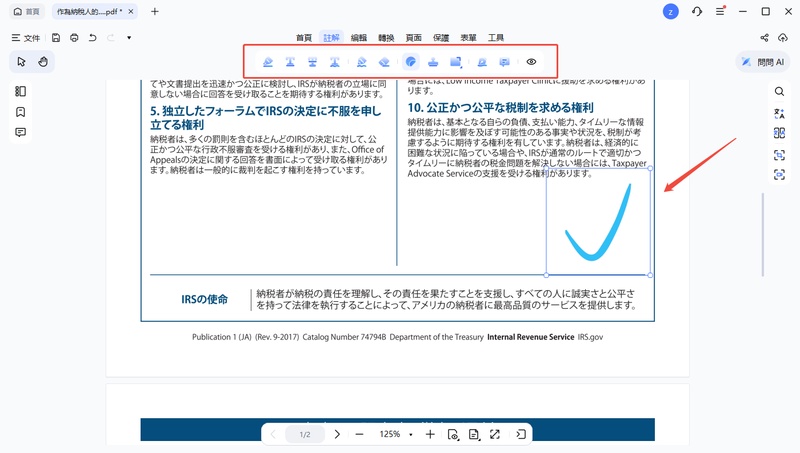Switch to the 註解 ribbon tab
Image resolution: width=800 pixels, height=453 pixels.
(x=331, y=38)
